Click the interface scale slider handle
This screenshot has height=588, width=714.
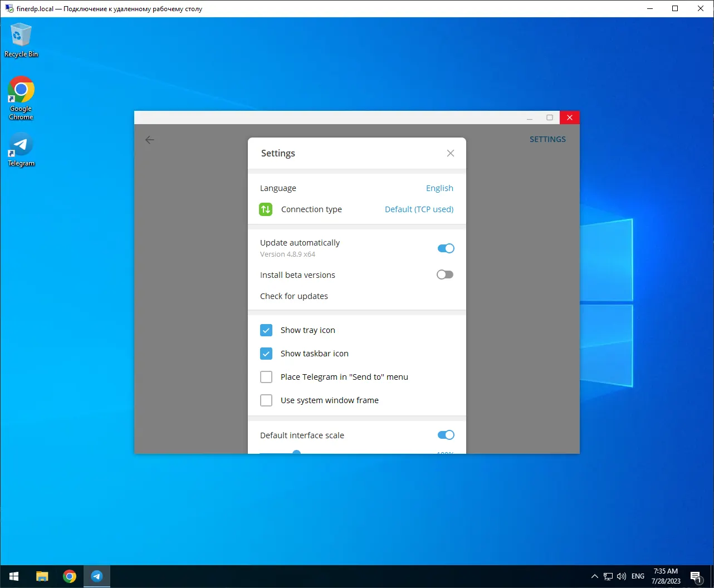pos(297,452)
